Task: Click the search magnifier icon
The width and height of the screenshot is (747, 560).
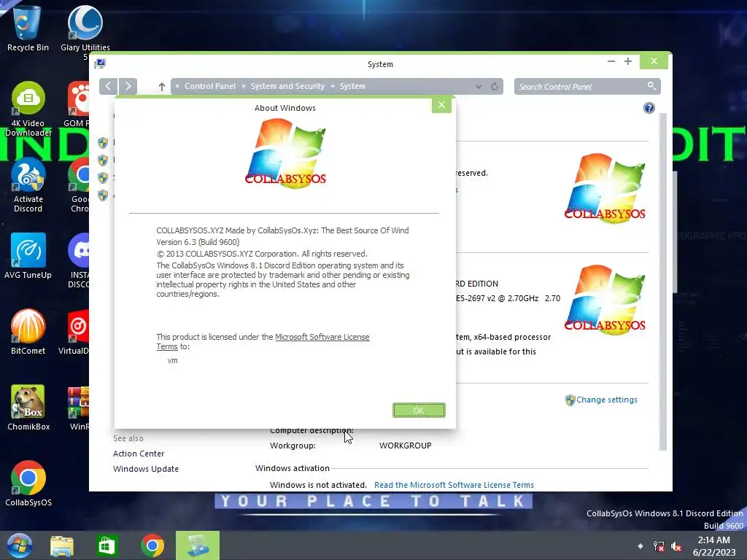Action: [651, 86]
